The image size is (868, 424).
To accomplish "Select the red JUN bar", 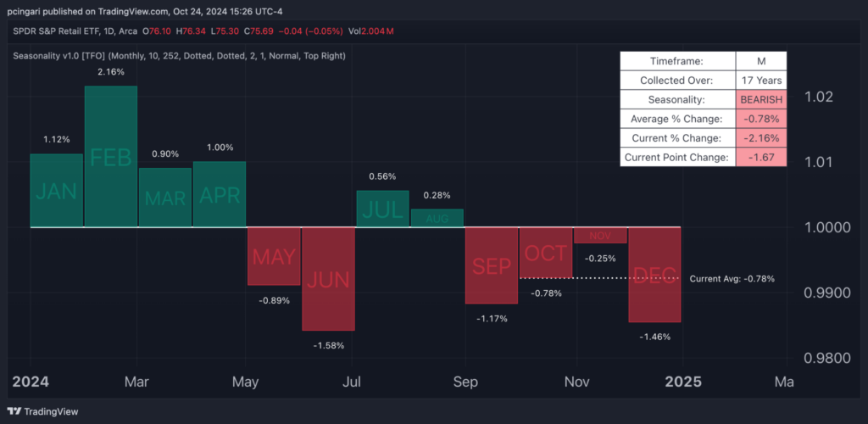I will [x=328, y=278].
